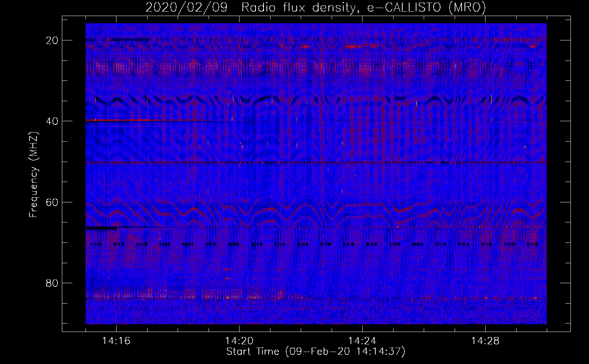Click the '80' frequency tick label
589x364 pixels.
52,283
